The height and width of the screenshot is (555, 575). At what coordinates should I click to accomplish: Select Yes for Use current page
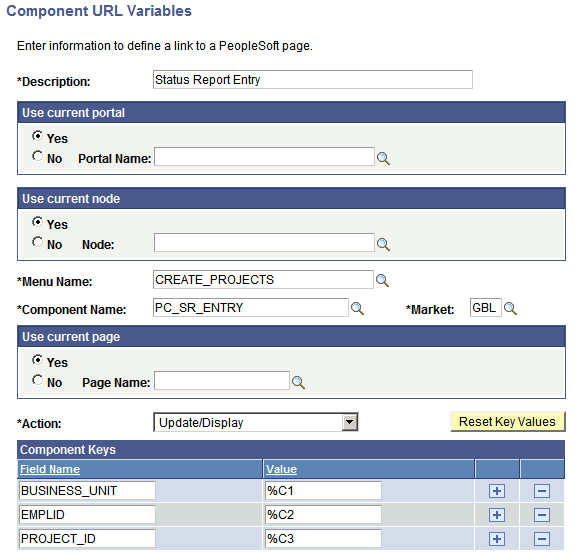tap(37, 360)
